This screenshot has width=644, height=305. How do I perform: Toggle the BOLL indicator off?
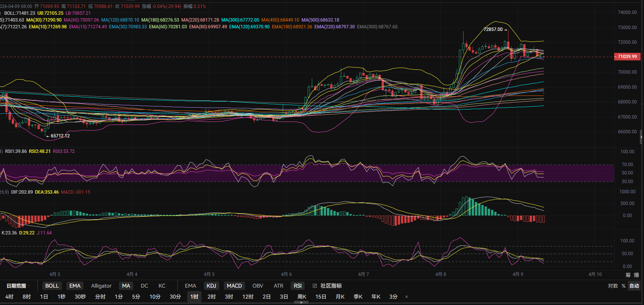52,286
